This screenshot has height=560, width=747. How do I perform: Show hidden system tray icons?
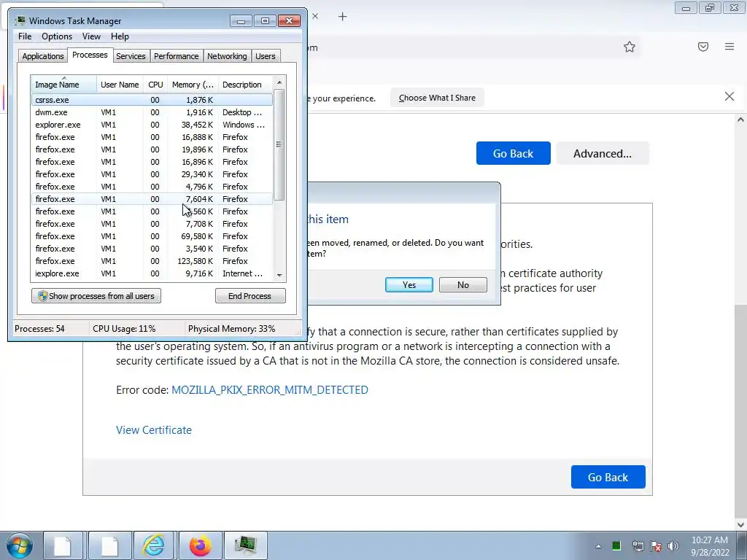[x=598, y=546]
